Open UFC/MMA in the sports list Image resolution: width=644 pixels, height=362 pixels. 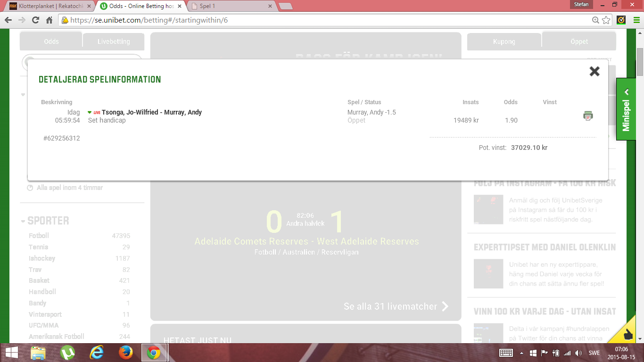[43, 325]
